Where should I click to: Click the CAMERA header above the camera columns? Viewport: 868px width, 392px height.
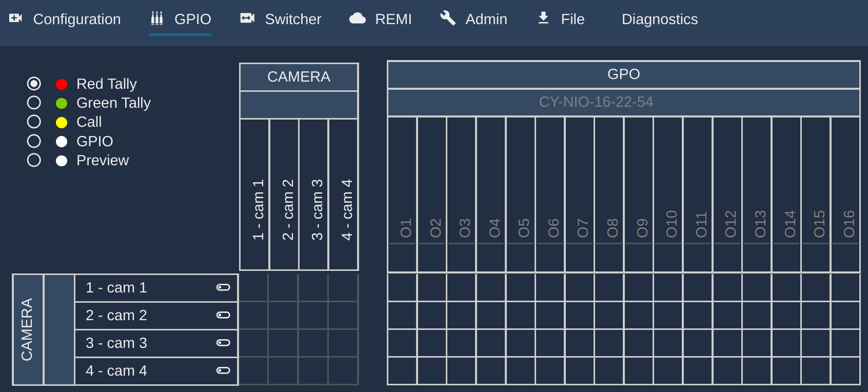click(299, 77)
